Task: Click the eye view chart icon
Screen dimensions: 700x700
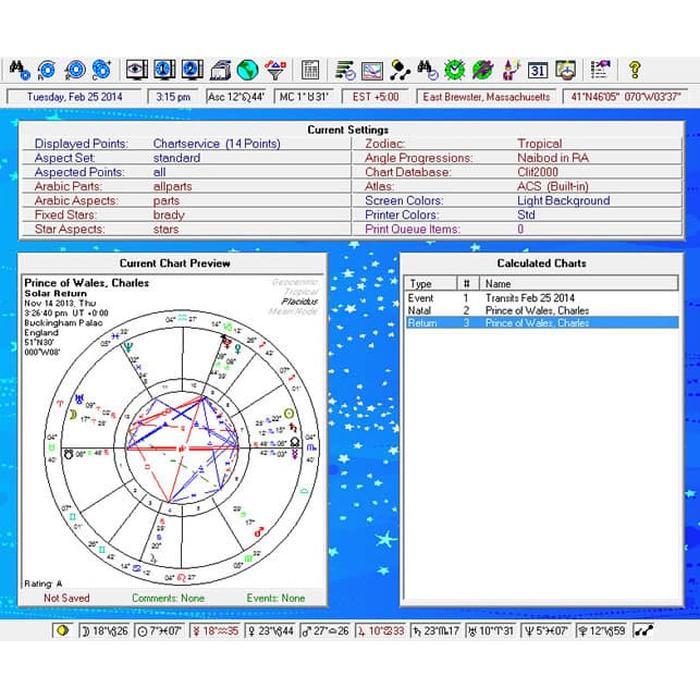Action: tap(137, 70)
